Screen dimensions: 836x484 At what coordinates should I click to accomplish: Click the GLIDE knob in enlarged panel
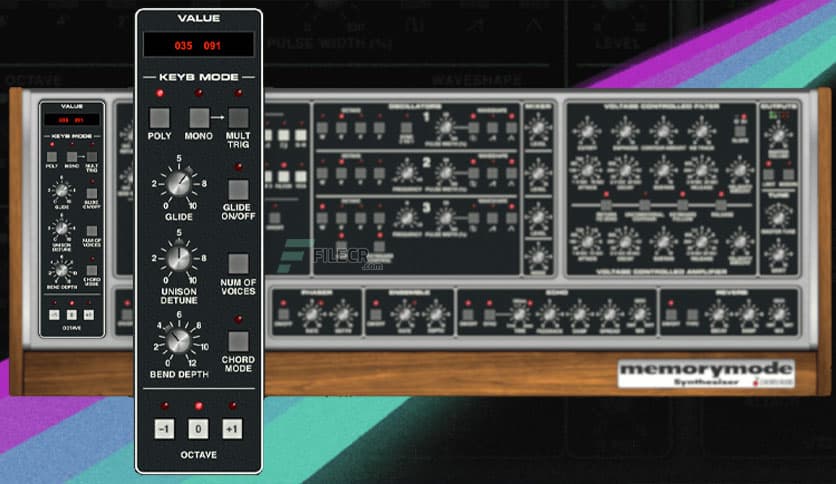[179, 184]
